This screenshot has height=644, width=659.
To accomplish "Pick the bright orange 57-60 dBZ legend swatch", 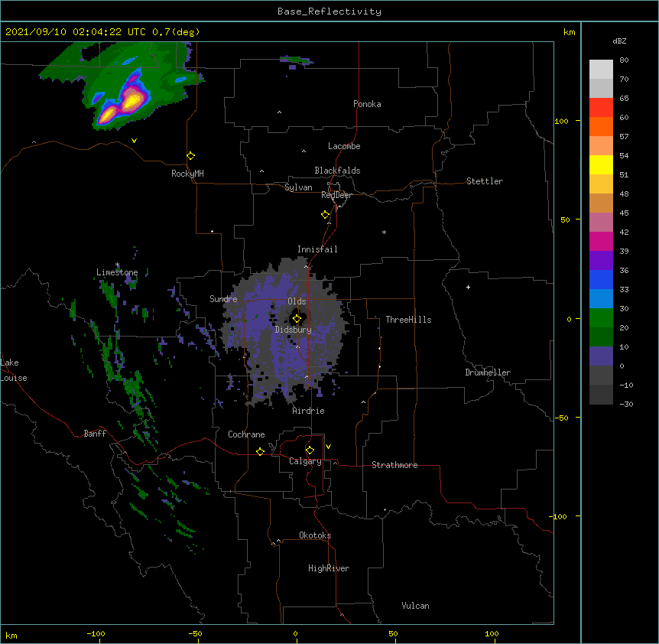I will pyautogui.click(x=601, y=126).
